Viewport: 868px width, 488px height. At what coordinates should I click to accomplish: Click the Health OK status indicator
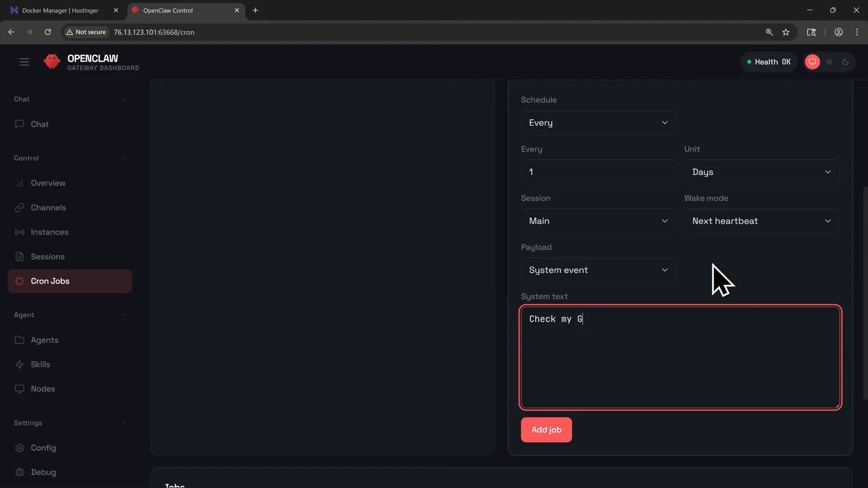click(x=769, y=62)
